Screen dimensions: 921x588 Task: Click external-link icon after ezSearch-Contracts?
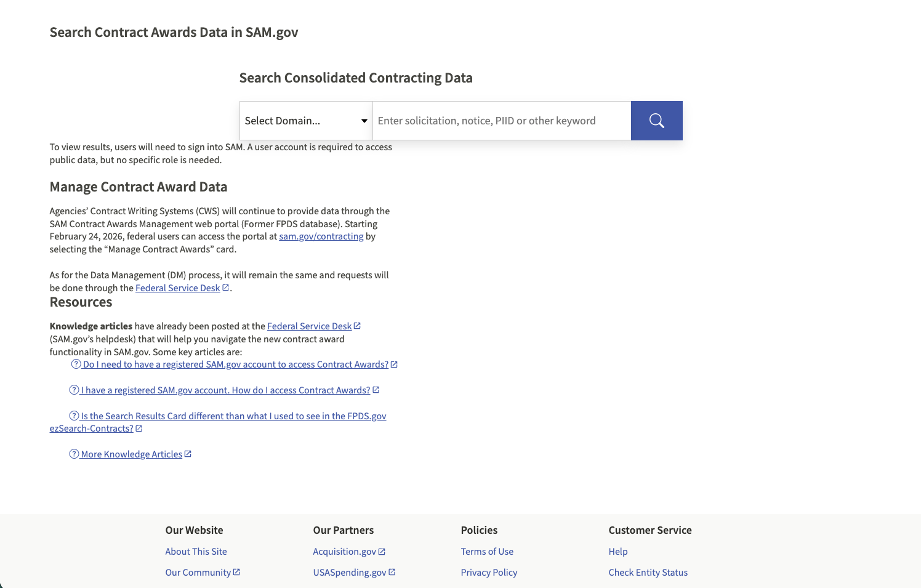click(x=139, y=429)
